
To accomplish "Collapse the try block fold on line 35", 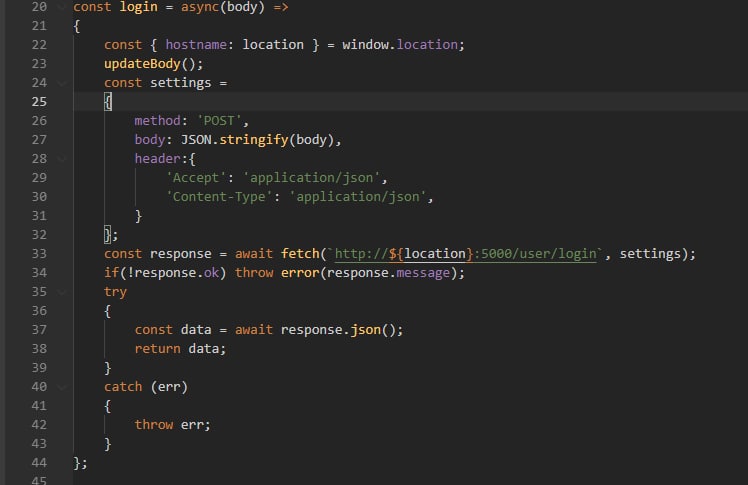I will coord(62,292).
